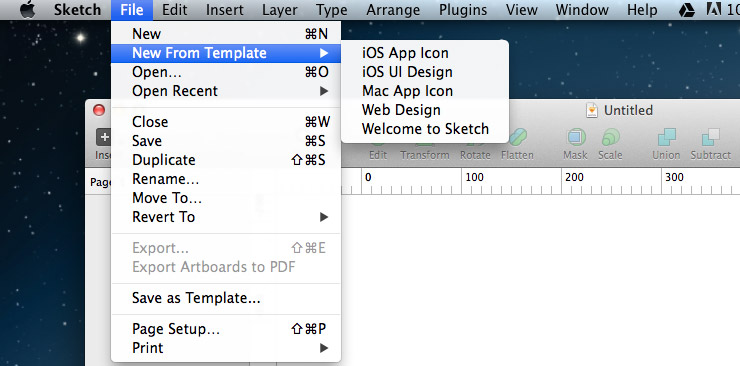Select the iOS App Icon template
This screenshot has height=366, width=740.
pyautogui.click(x=425, y=53)
